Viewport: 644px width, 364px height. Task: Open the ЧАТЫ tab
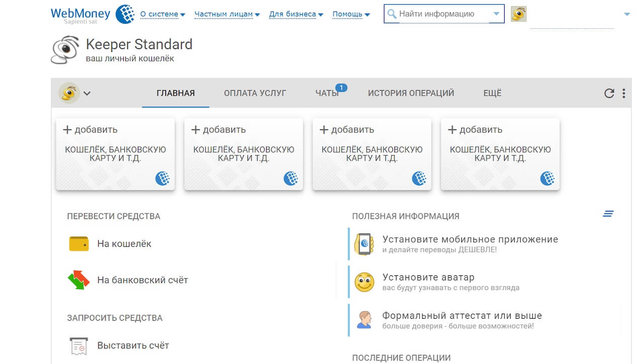point(327,93)
